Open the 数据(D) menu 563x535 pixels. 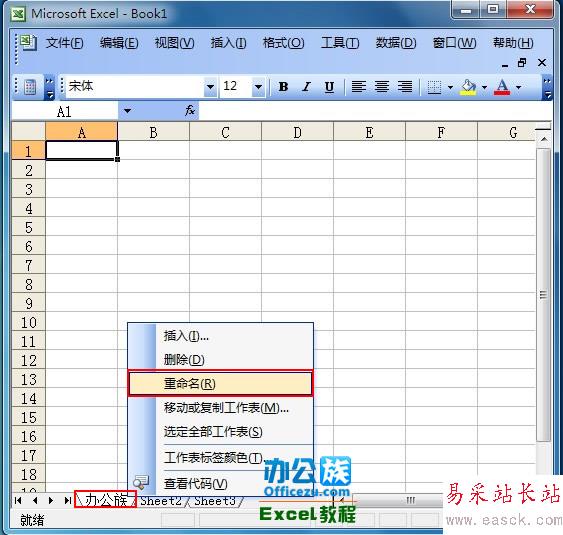tap(396, 43)
